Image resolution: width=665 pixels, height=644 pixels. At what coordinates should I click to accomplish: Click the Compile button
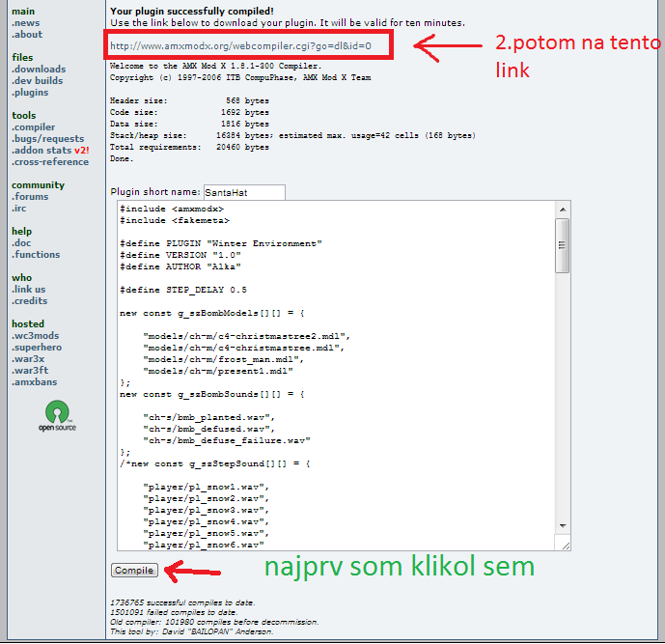tap(134, 571)
